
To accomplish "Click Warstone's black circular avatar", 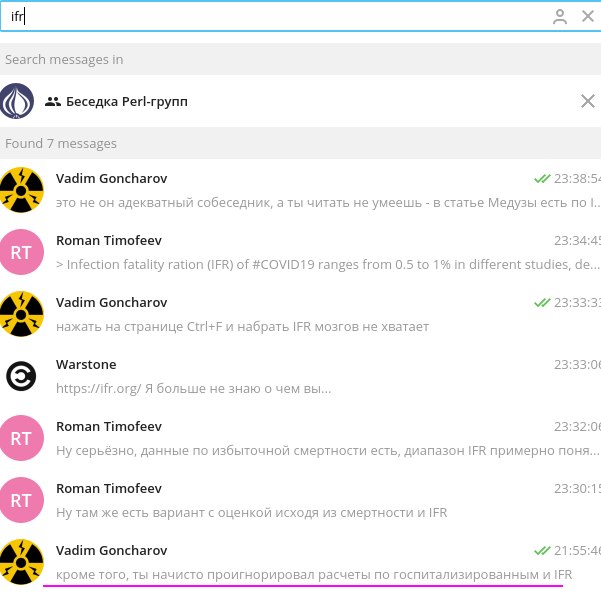I will pyautogui.click(x=21, y=376).
